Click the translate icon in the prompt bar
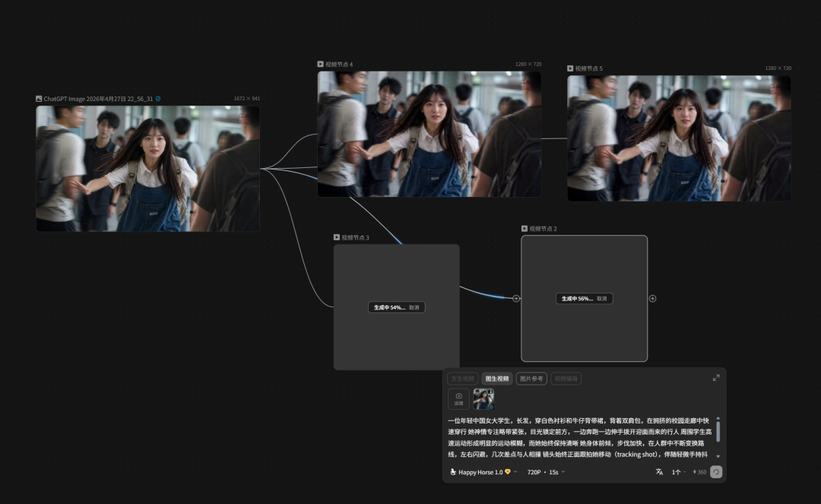821x504 pixels. point(660,472)
